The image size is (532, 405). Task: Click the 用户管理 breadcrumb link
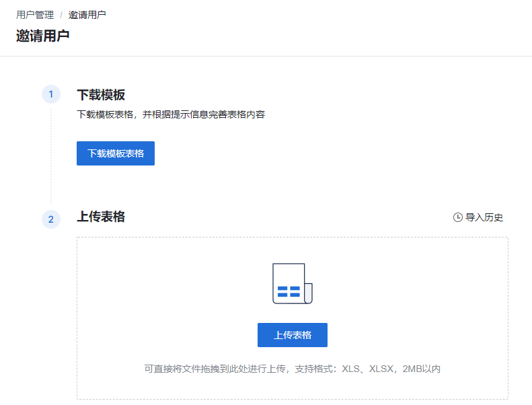coord(35,15)
